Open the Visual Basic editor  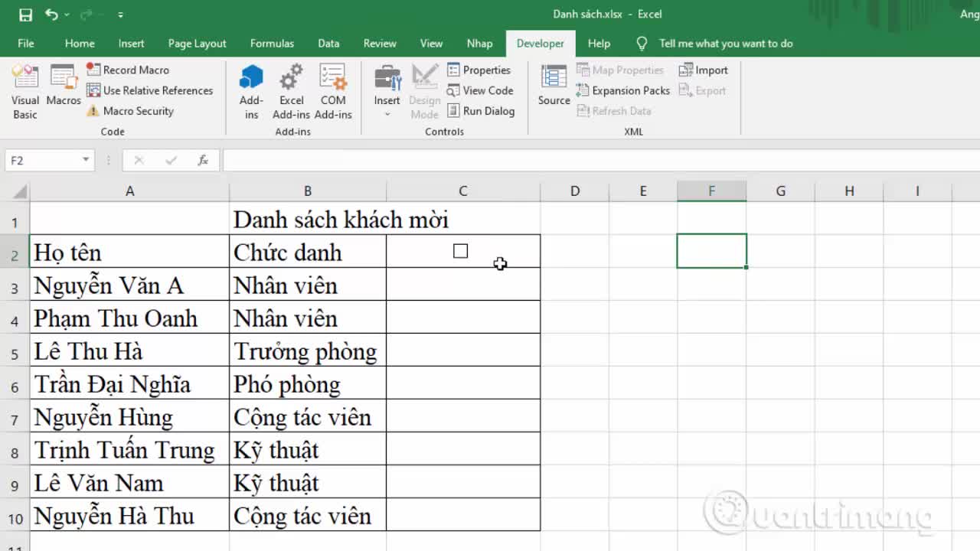click(25, 92)
